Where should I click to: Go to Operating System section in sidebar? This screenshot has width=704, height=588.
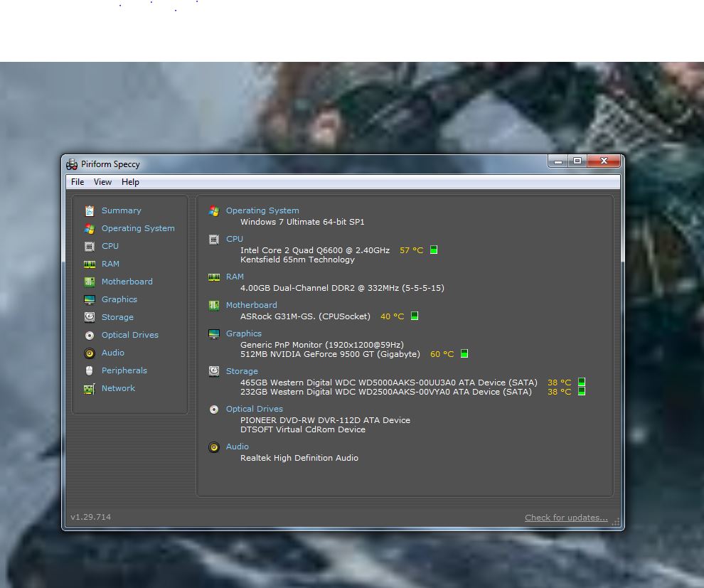click(138, 228)
